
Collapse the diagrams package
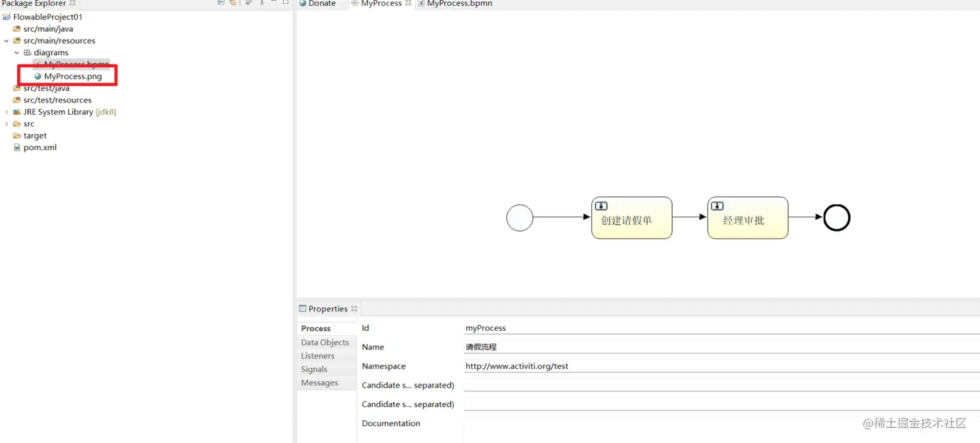click(17, 53)
